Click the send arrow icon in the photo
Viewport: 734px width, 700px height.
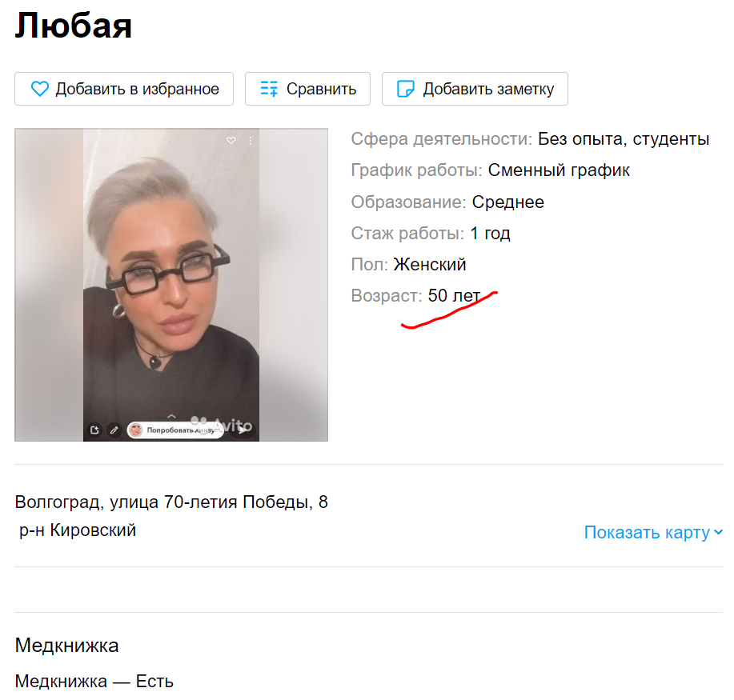point(243,430)
